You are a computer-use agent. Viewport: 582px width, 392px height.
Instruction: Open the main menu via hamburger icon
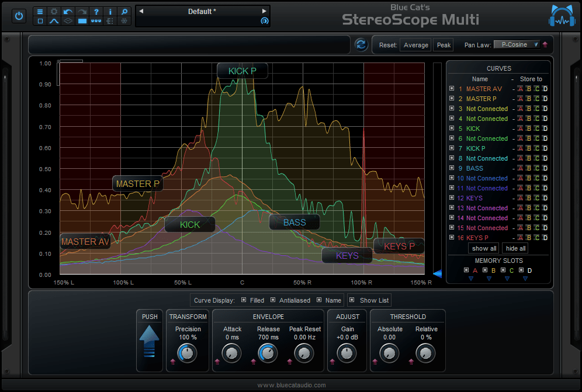[40, 12]
